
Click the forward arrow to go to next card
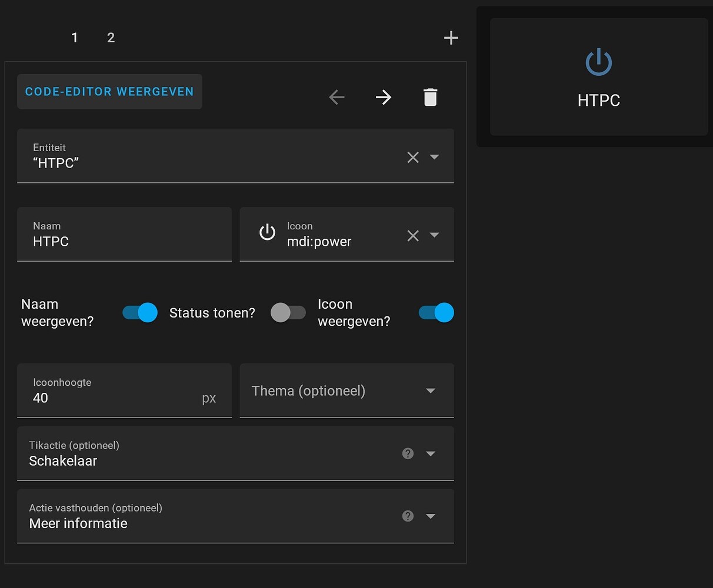(x=384, y=97)
